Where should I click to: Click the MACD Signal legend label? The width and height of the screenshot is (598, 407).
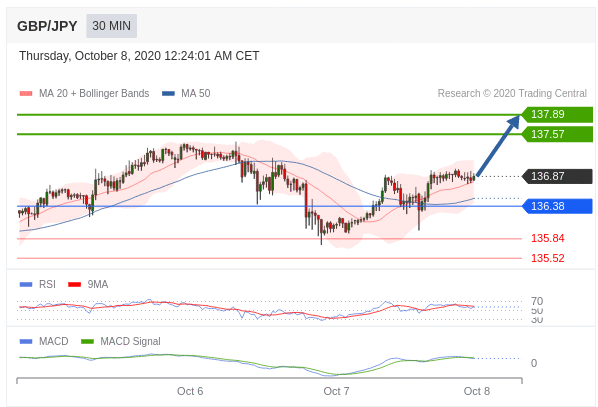click(130, 341)
